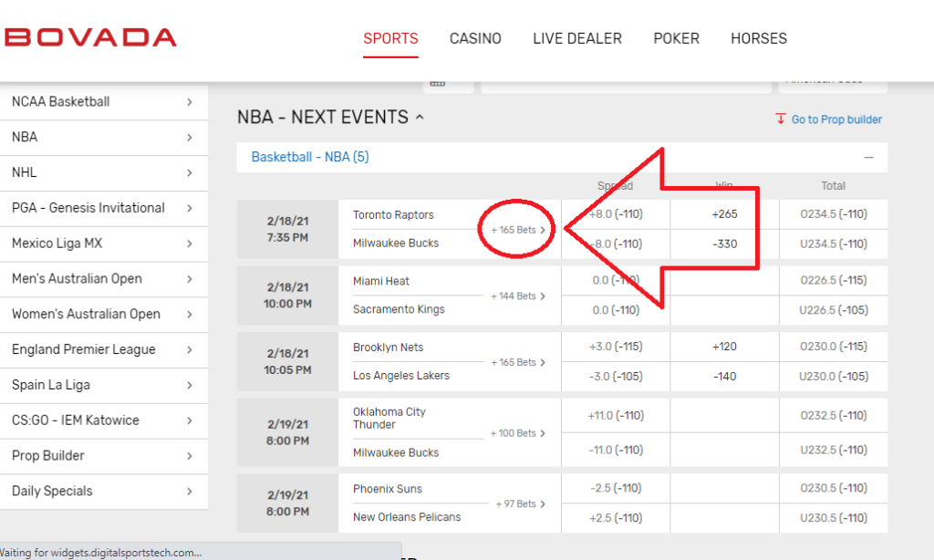The image size is (934, 560).
Task: Select Sacramento Kings spread 0.0 (-110)
Action: click(616, 310)
